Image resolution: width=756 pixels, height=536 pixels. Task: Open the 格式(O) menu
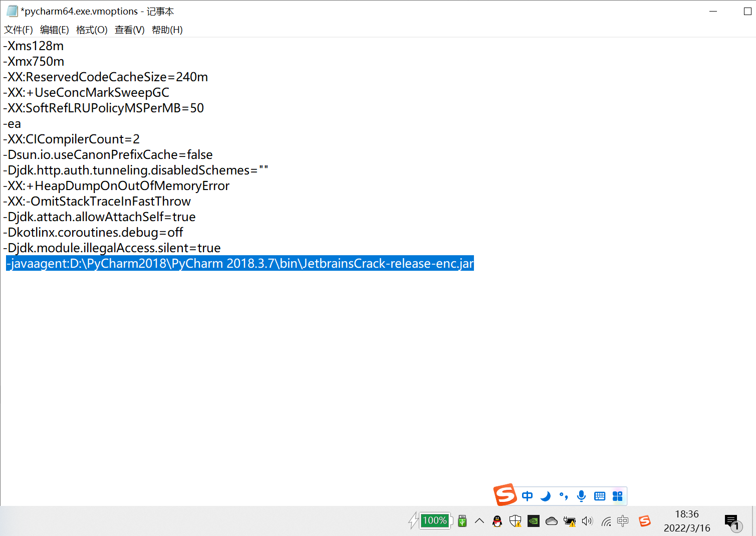pyautogui.click(x=92, y=30)
